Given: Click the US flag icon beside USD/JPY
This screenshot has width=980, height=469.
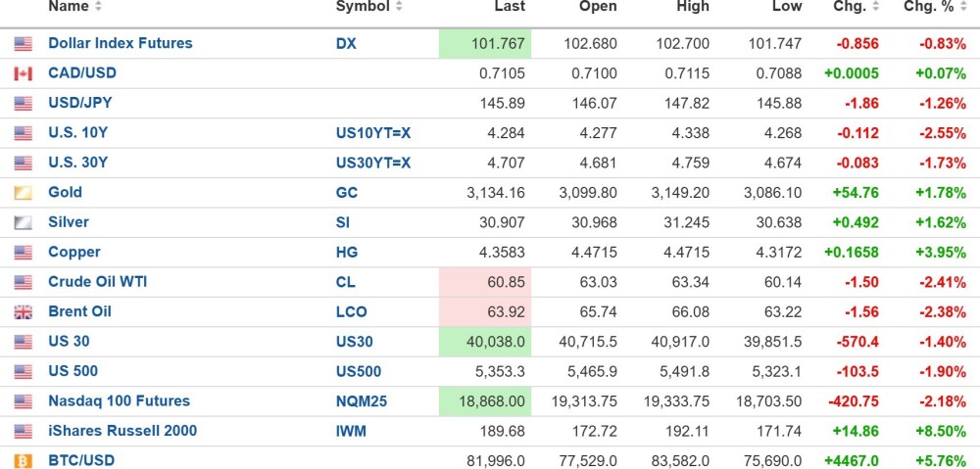Looking at the screenshot, I should [24, 104].
